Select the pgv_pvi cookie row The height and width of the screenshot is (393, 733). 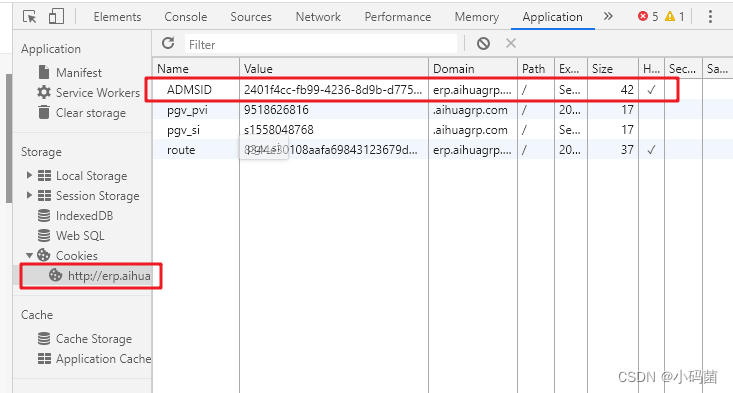pos(442,110)
